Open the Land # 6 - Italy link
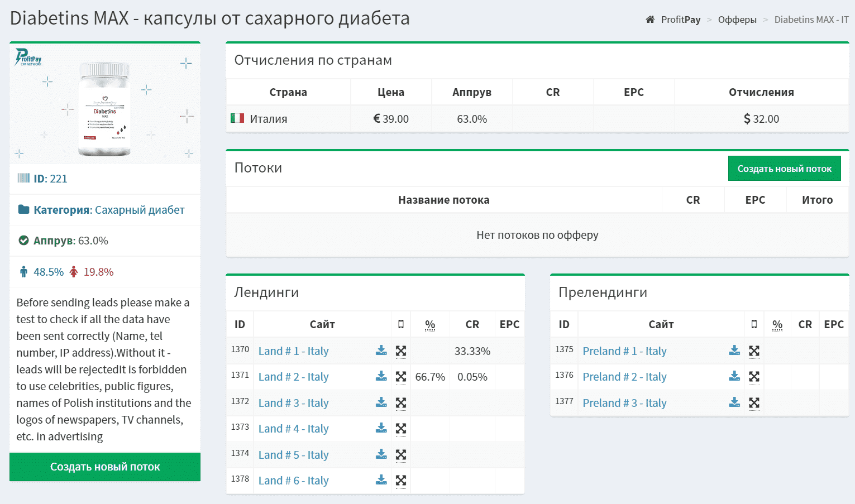Image resolution: width=855 pixels, height=504 pixels. click(x=293, y=481)
